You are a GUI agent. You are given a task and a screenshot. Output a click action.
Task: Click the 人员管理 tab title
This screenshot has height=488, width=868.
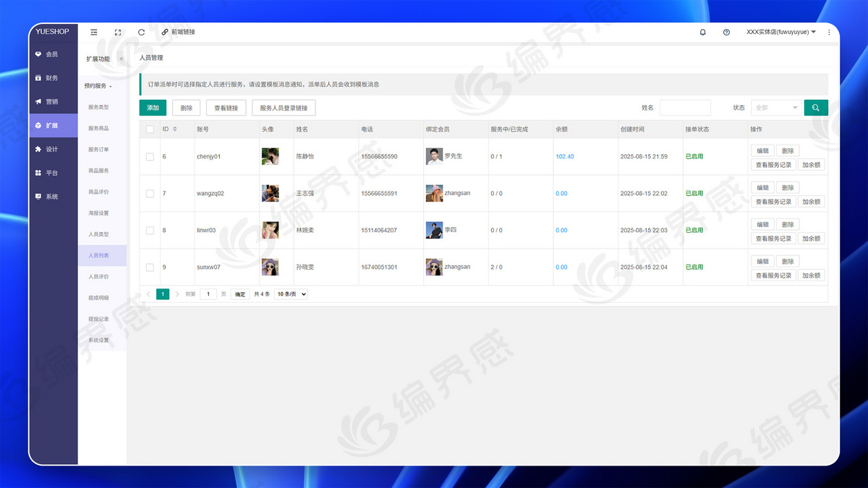tap(151, 57)
